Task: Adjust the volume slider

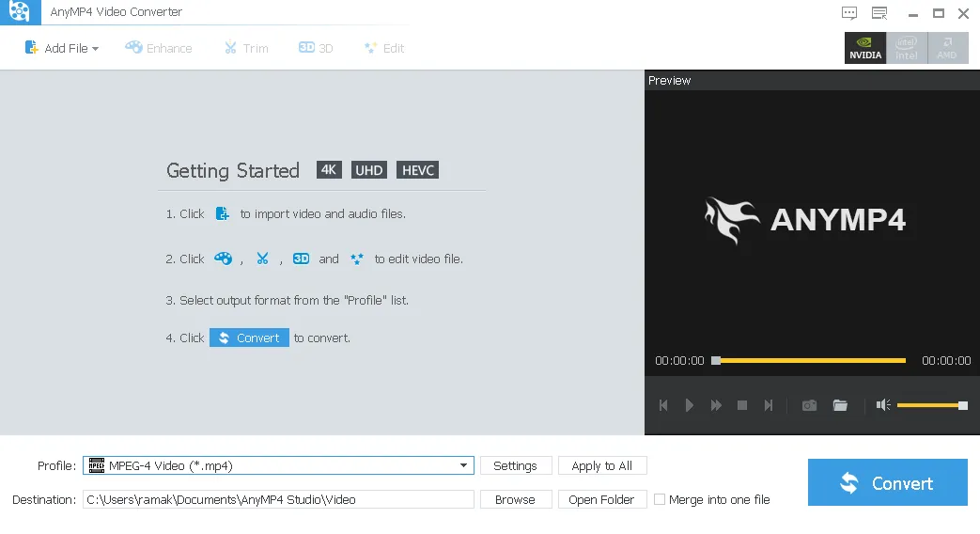Action: (x=930, y=405)
